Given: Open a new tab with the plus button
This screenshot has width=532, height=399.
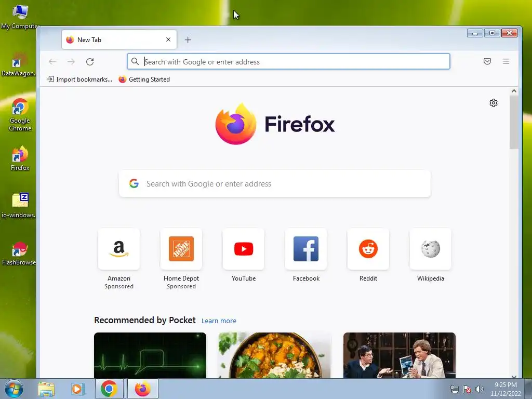Looking at the screenshot, I should pyautogui.click(x=188, y=40).
